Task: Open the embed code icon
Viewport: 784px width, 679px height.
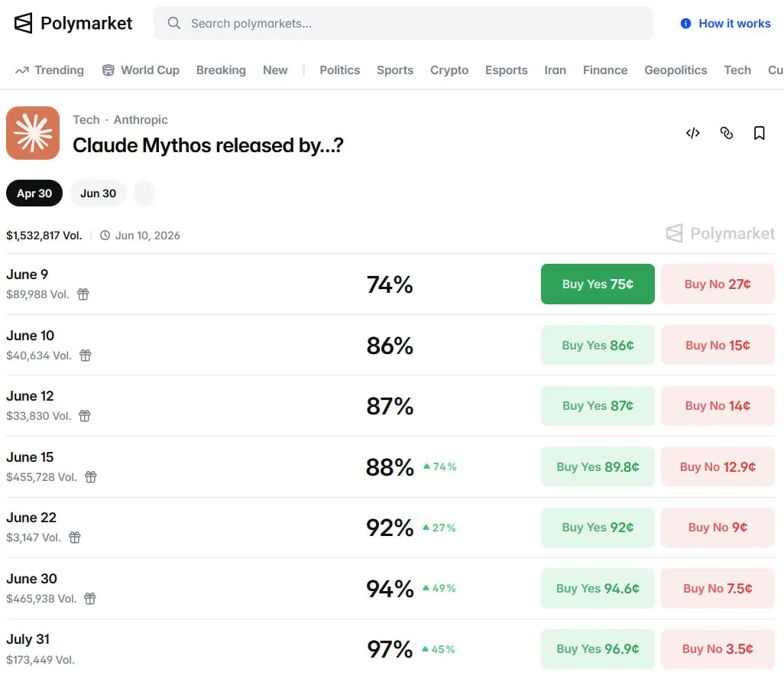Action: pyautogui.click(x=692, y=133)
